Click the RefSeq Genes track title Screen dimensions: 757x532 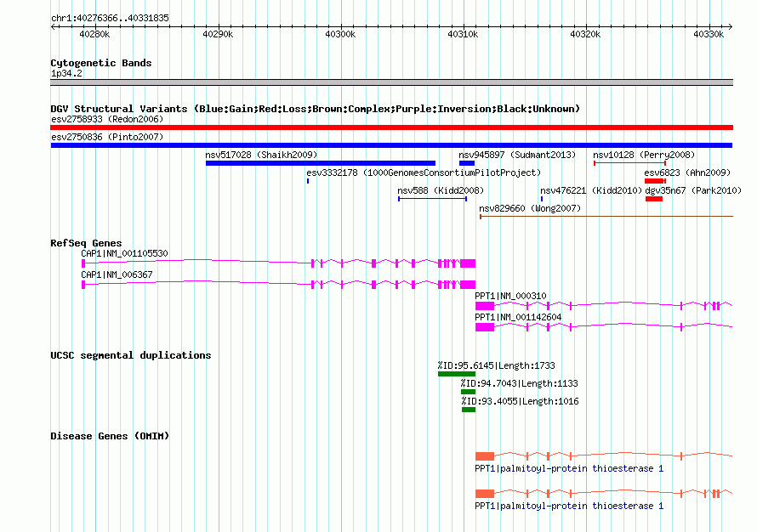tap(86, 243)
